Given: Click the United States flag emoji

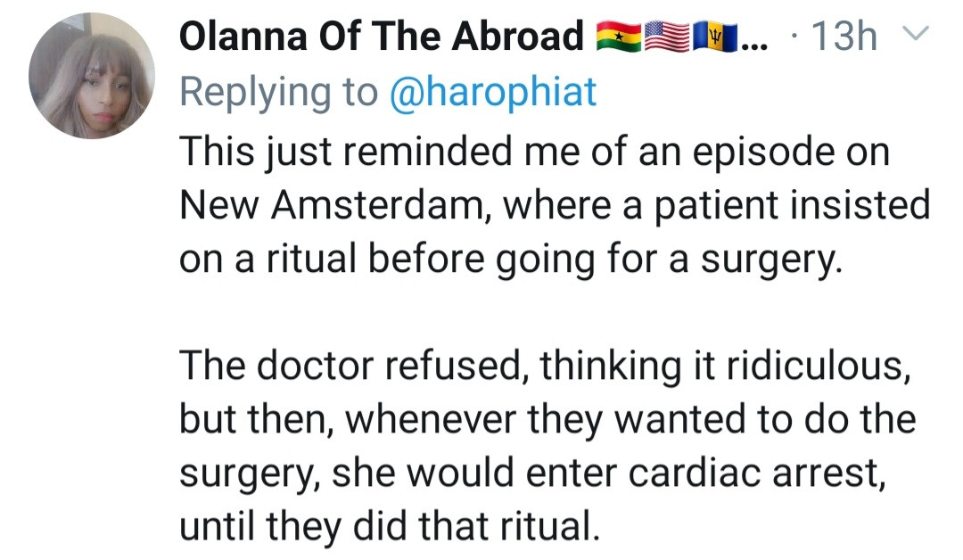Looking at the screenshot, I should pos(666,37).
